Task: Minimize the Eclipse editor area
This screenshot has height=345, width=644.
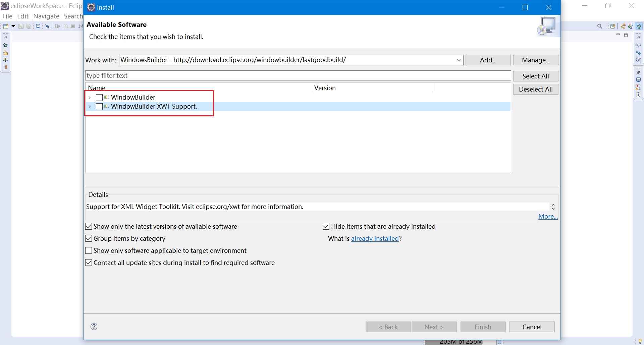Action: pyautogui.click(x=618, y=35)
